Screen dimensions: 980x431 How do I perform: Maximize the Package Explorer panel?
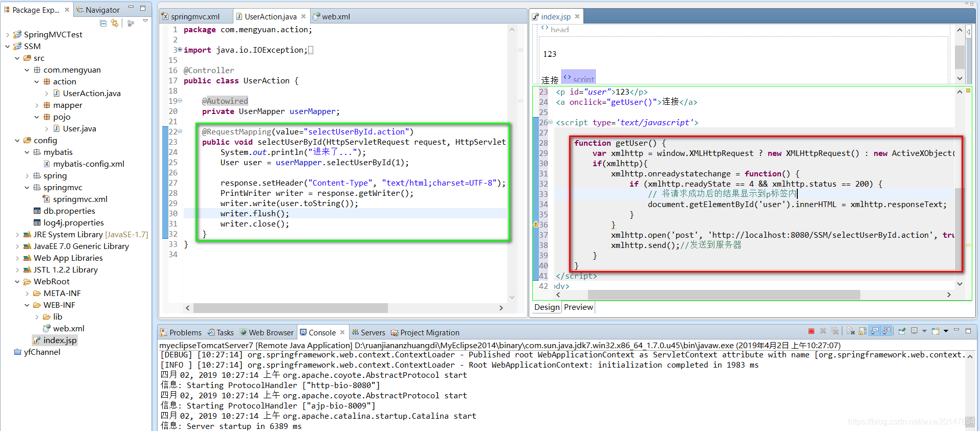pos(143,8)
